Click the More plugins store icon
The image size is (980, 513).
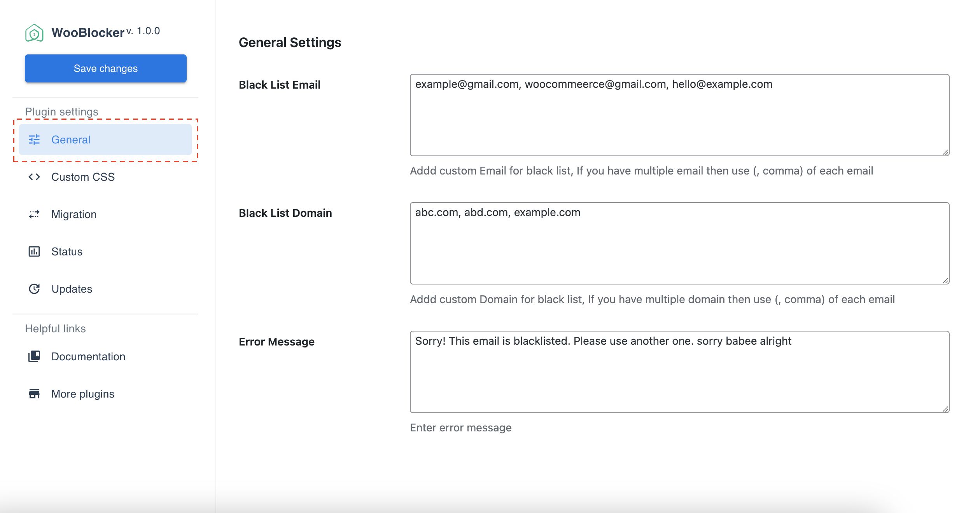[x=34, y=394]
